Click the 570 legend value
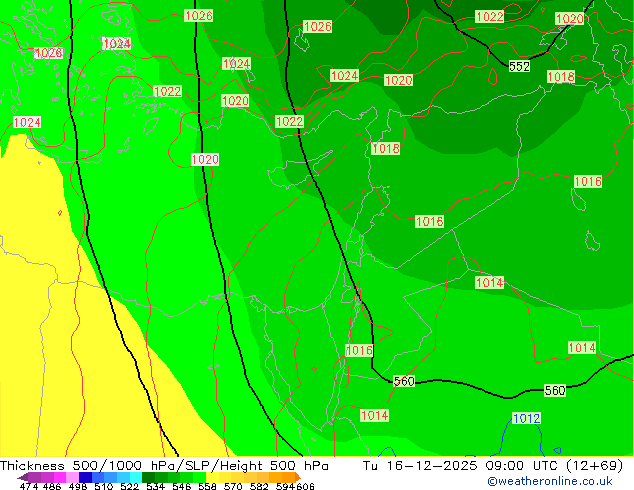 point(233,486)
